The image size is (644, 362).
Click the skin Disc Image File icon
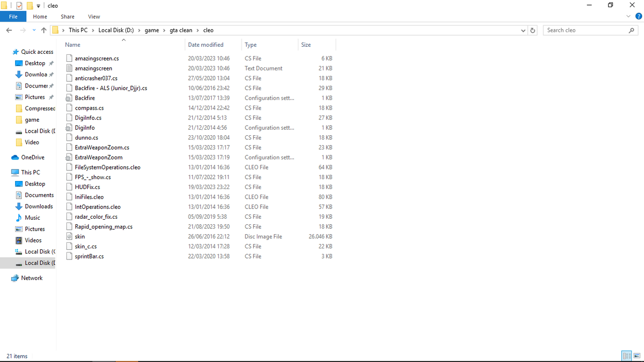69,236
